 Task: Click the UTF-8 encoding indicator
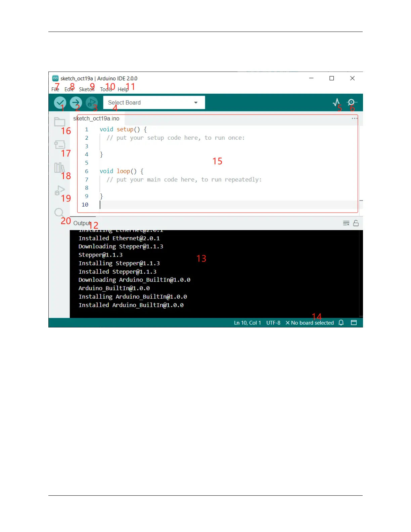[x=273, y=323]
